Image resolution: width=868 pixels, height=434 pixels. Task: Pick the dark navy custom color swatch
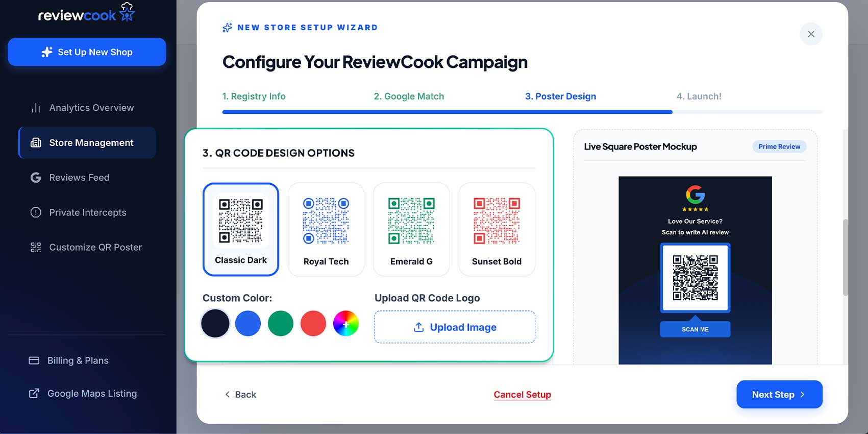[215, 323]
